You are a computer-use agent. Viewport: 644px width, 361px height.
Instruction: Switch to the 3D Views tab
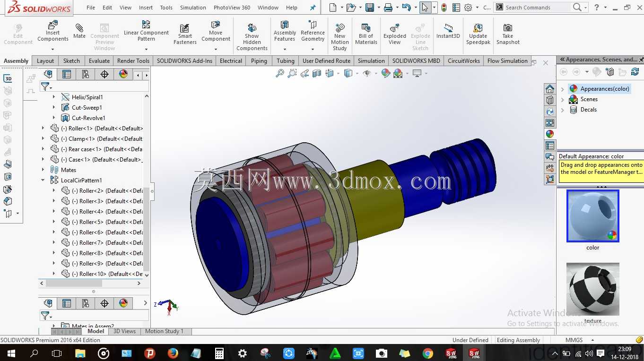tap(124, 331)
